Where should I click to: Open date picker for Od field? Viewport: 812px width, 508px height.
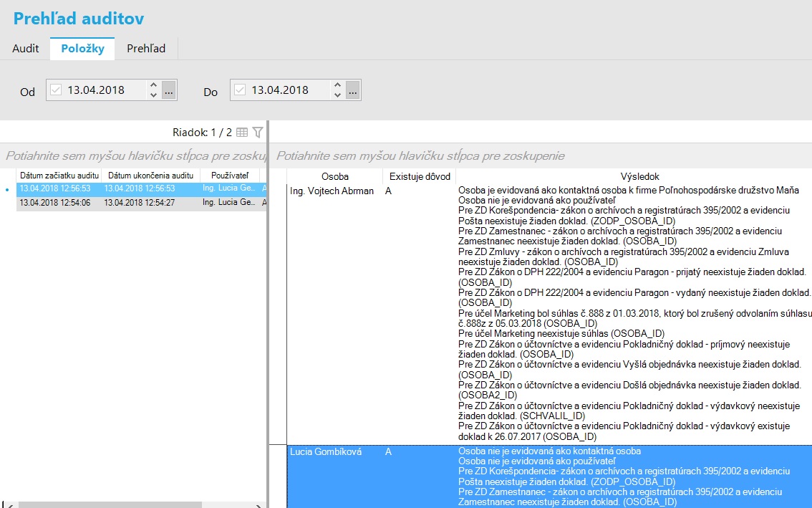[169, 90]
